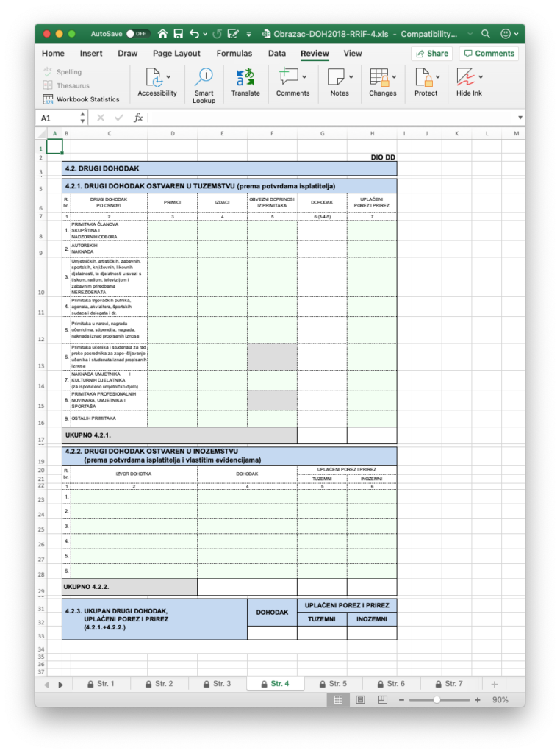This screenshot has height=753, width=560.
Task: Expand the Hide Ink dropdown arrow
Action: pos(481,76)
